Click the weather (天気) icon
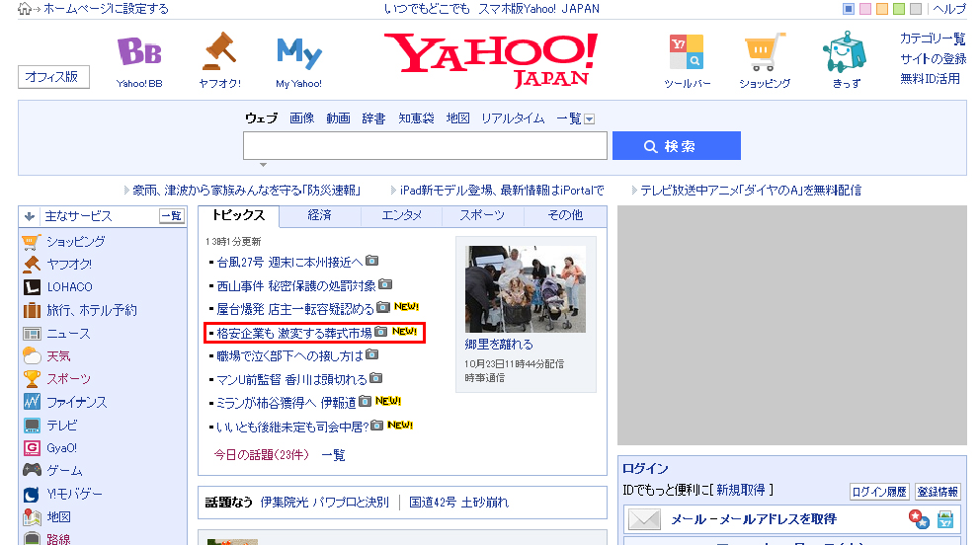 point(32,355)
